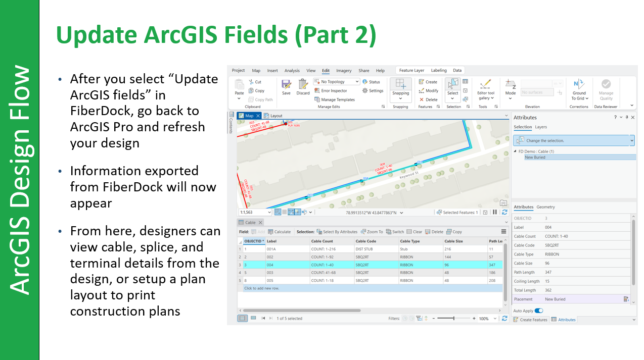This screenshot has height=360, width=644.
Task: Adjust the table zoom slider
Action: pos(454,319)
